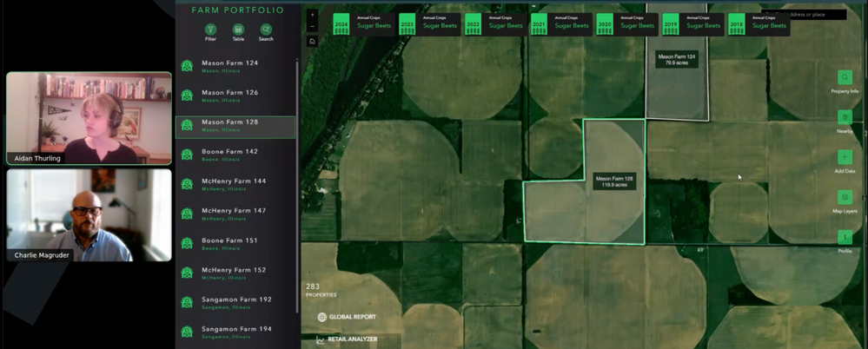Screen dimensions: 868x349
Task: Zoom out on the map
Action: (x=312, y=26)
